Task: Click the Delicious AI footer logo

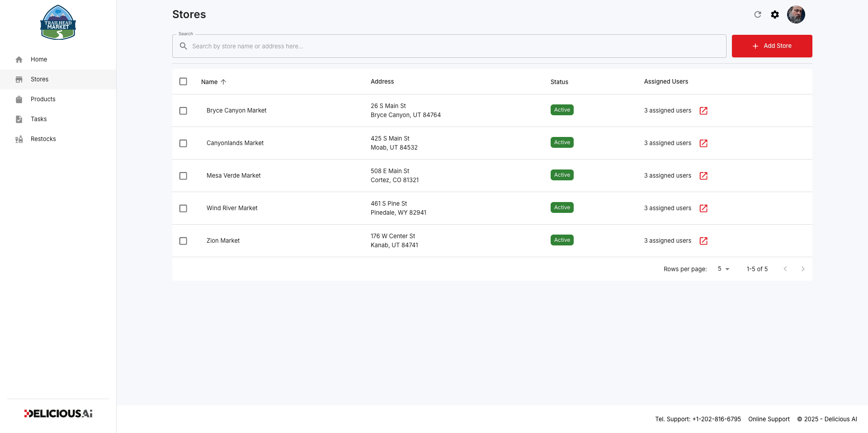Action: pyautogui.click(x=58, y=414)
